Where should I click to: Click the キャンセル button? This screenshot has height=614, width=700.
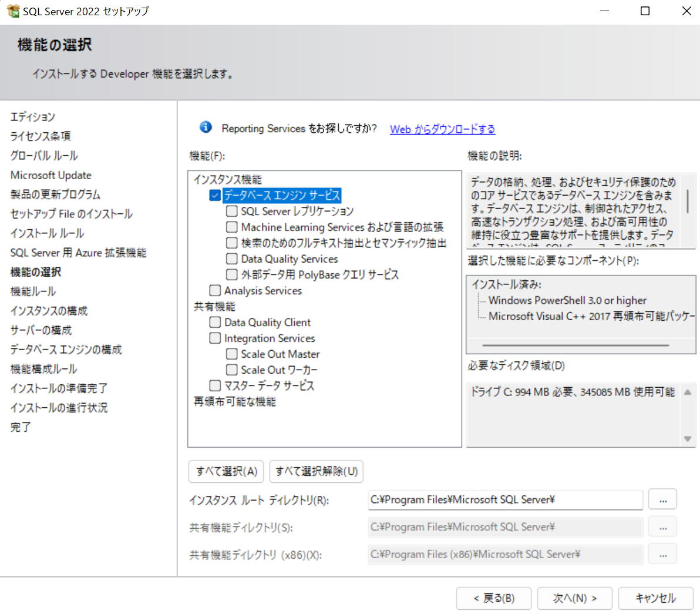coord(656,598)
